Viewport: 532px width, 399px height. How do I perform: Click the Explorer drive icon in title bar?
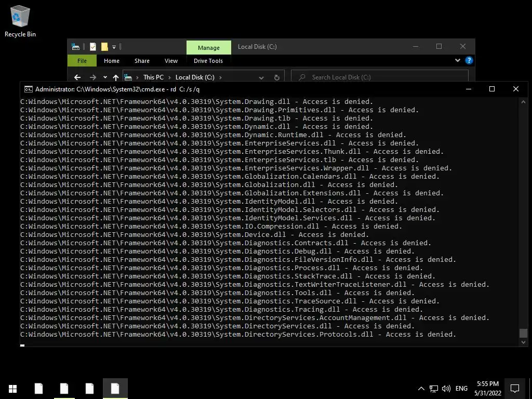click(75, 47)
